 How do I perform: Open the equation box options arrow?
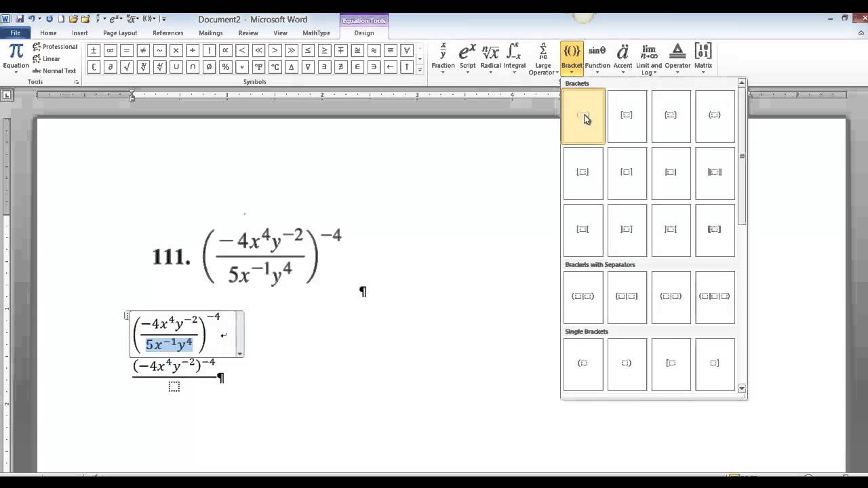239,353
